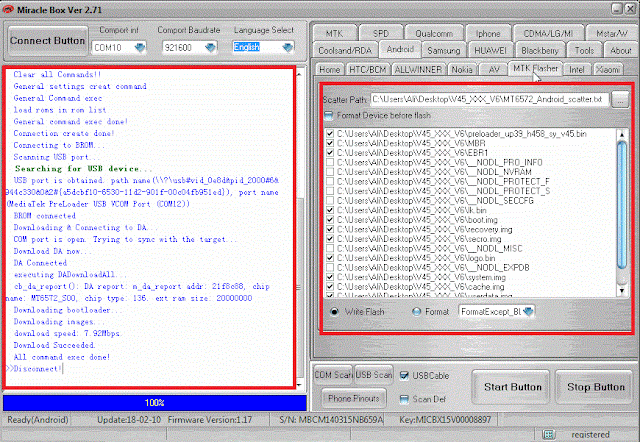Select the ALLWINNER sub-tab
This screenshot has width=640, height=442.
[x=418, y=70]
